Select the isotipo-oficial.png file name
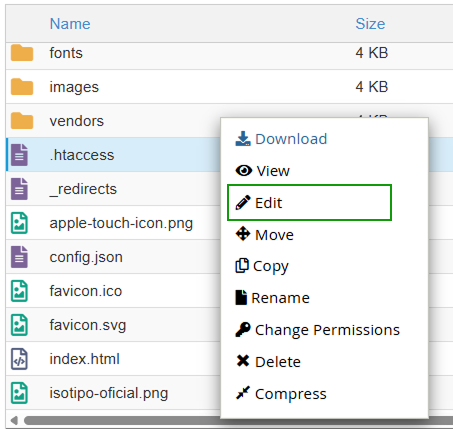Viewport: 453px width, 429px height. pyautogui.click(x=109, y=393)
